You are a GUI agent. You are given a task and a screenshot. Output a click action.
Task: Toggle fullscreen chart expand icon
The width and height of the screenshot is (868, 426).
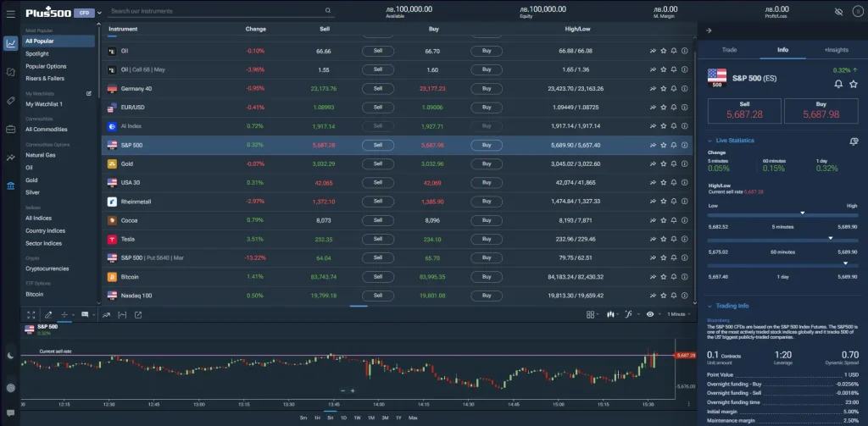(31, 315)
